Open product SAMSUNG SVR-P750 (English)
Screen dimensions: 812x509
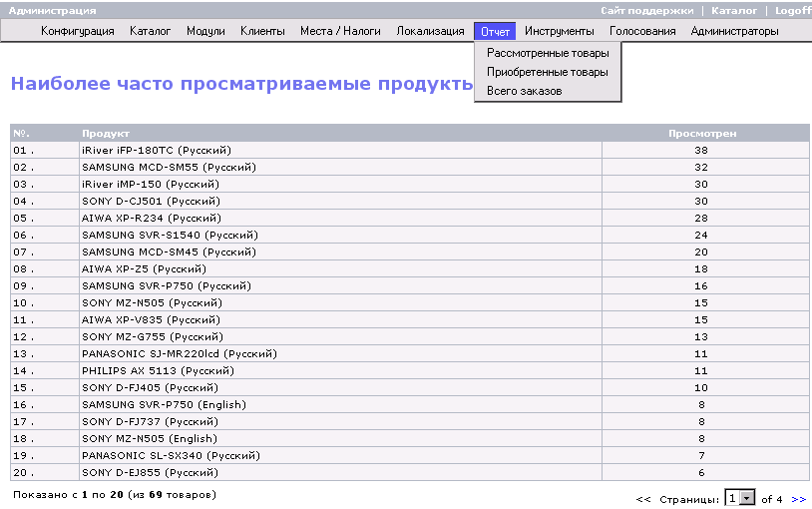coord(164,405)
